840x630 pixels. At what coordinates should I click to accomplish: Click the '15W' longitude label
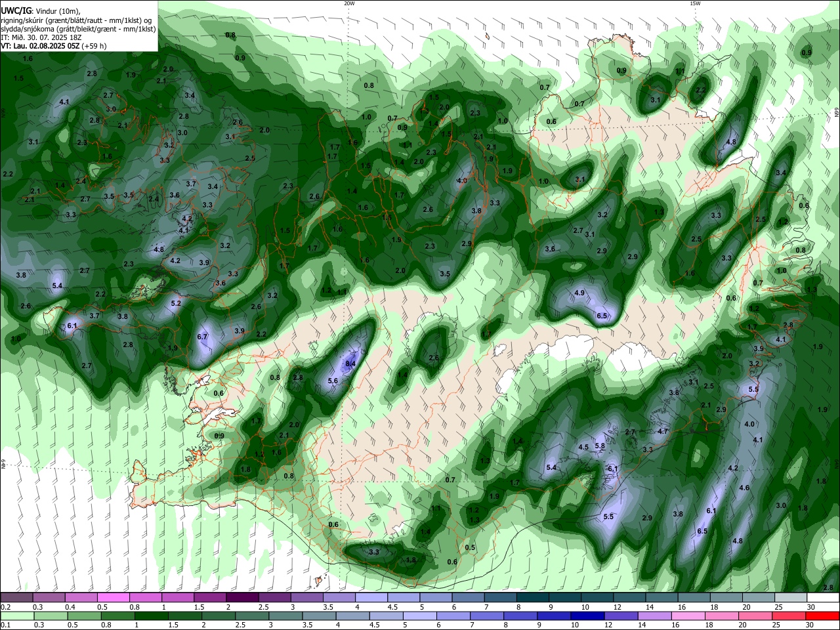pyautogui.click(x=695, y=3)
